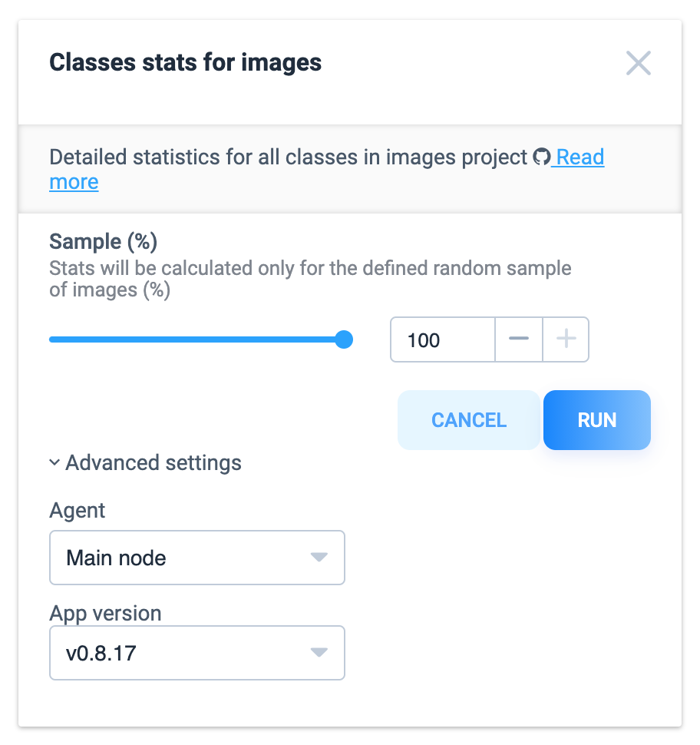This screenshot has width=700, height=745.
Task: Start the app with the RUN button
Action: click(x=597, y=420)
